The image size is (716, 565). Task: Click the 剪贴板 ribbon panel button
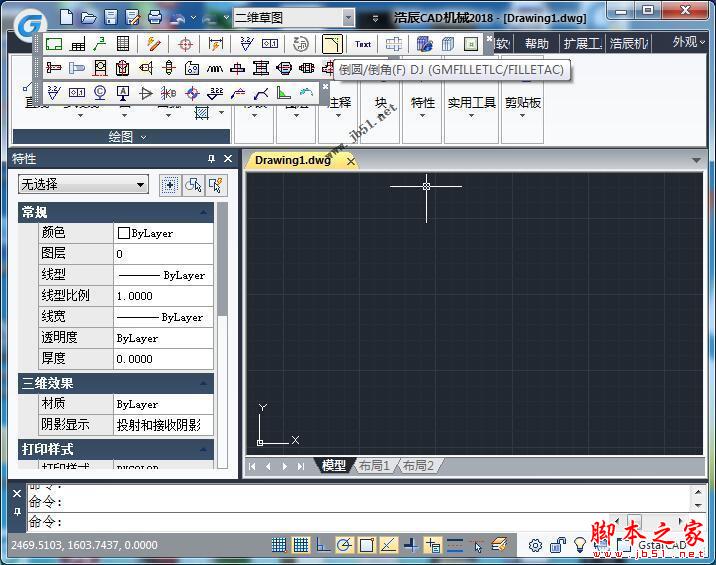click(522, 103)
